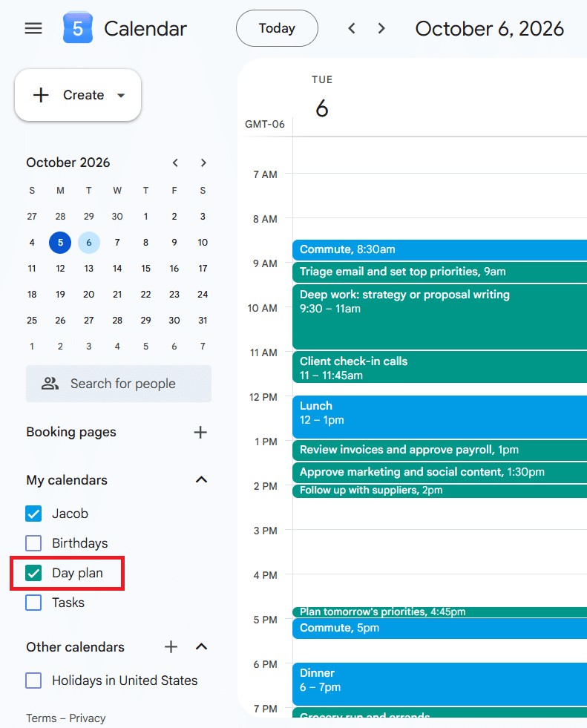Open the Lunch 12 – 1pm event

439,417
